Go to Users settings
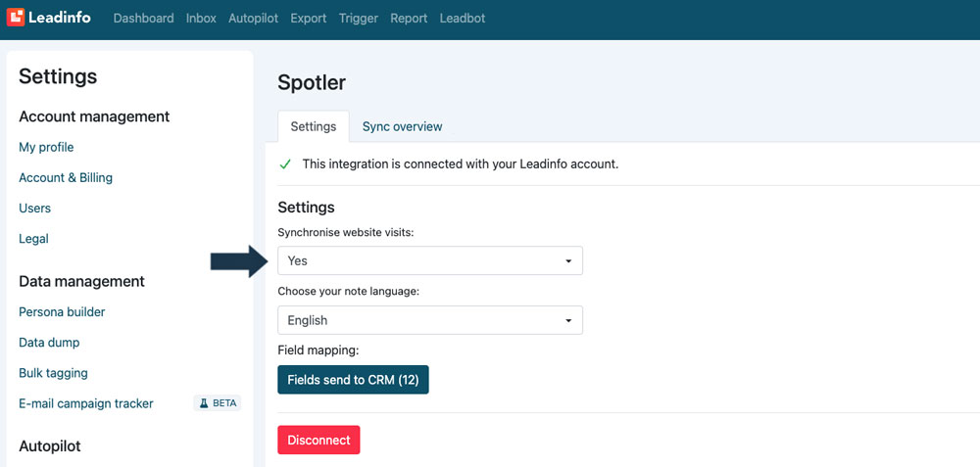Screen dimensions: 980x467 (35, 208)
